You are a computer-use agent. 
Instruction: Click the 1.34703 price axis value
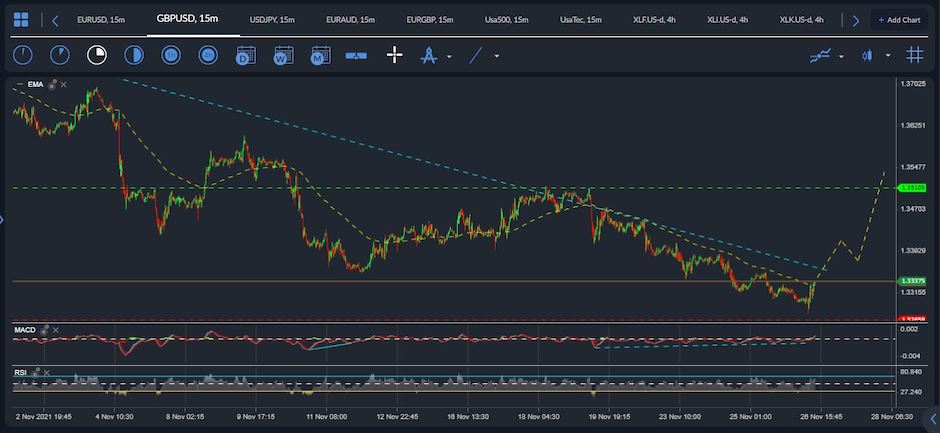914,209
